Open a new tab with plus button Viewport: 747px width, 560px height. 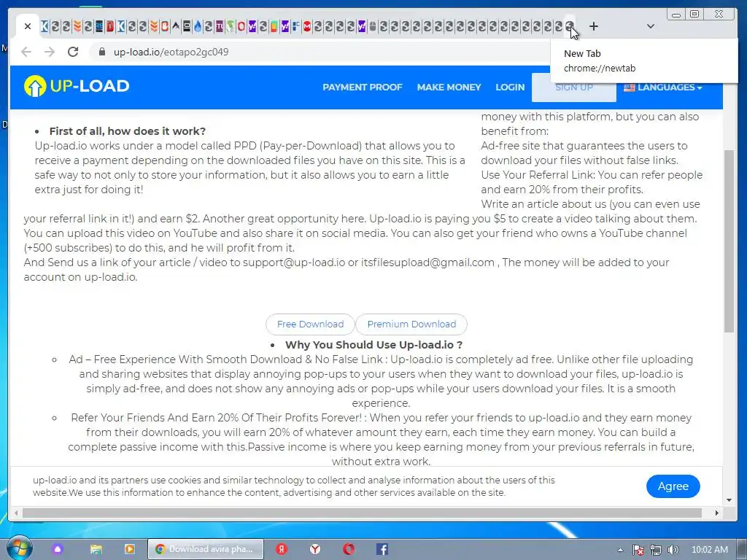[594, 26]
